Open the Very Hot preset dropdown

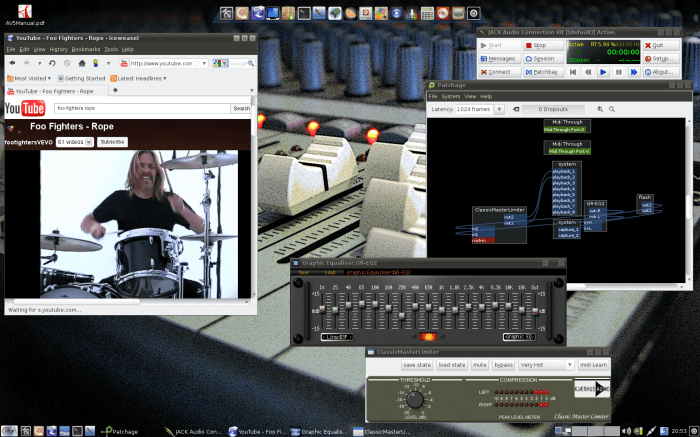(546, 365)
